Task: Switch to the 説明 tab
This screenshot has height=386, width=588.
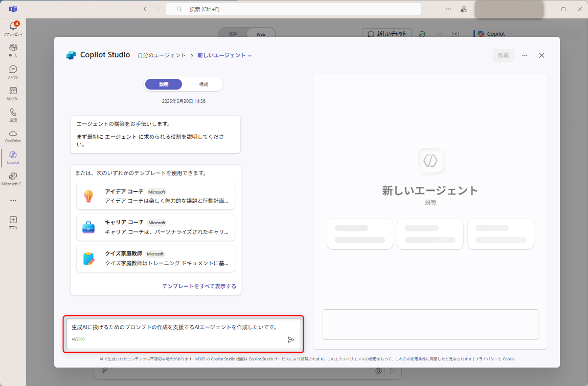Action: pyautogui.click(x=164, y=84)
